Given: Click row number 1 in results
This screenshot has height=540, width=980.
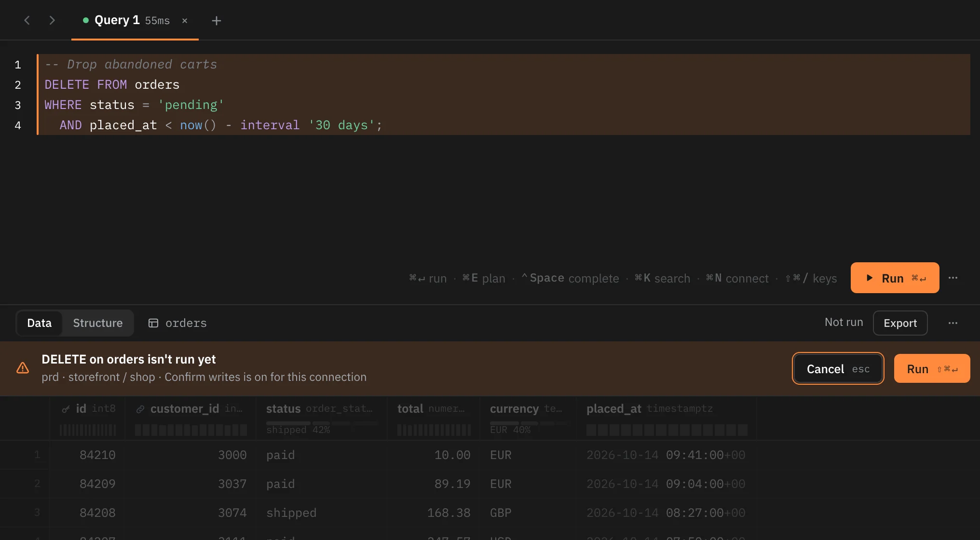Looking at the screenshot, I should (37, 455).
